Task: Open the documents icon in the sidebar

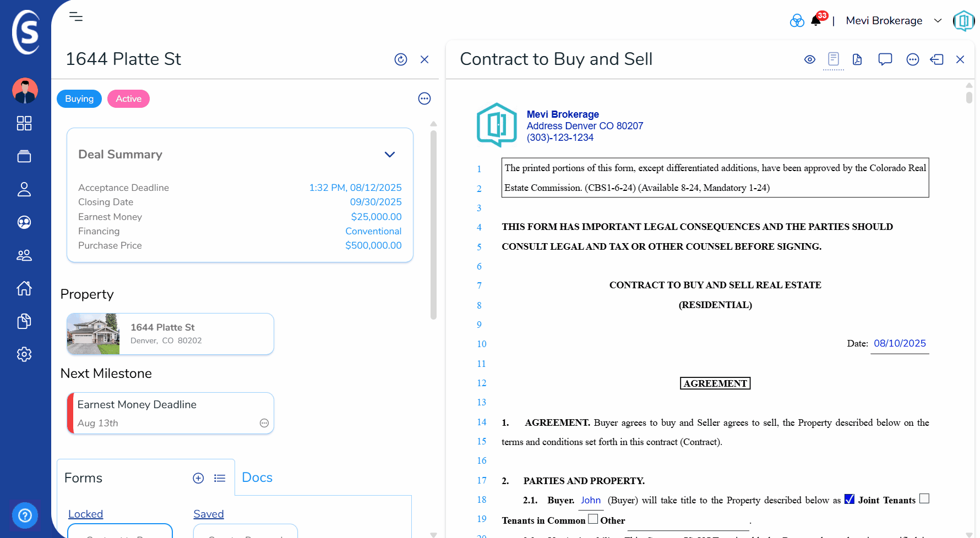Action: point(24,321)
